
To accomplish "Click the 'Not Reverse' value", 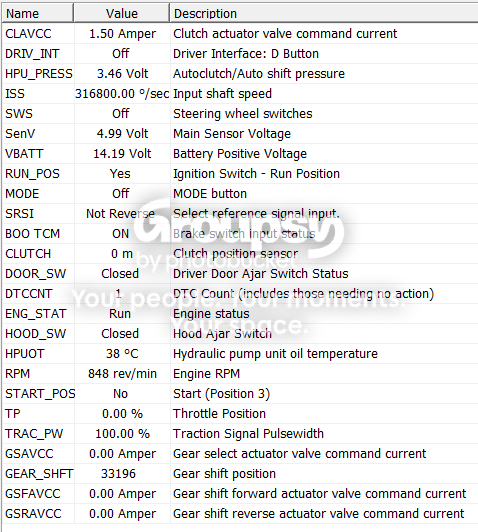I will 120,214.
